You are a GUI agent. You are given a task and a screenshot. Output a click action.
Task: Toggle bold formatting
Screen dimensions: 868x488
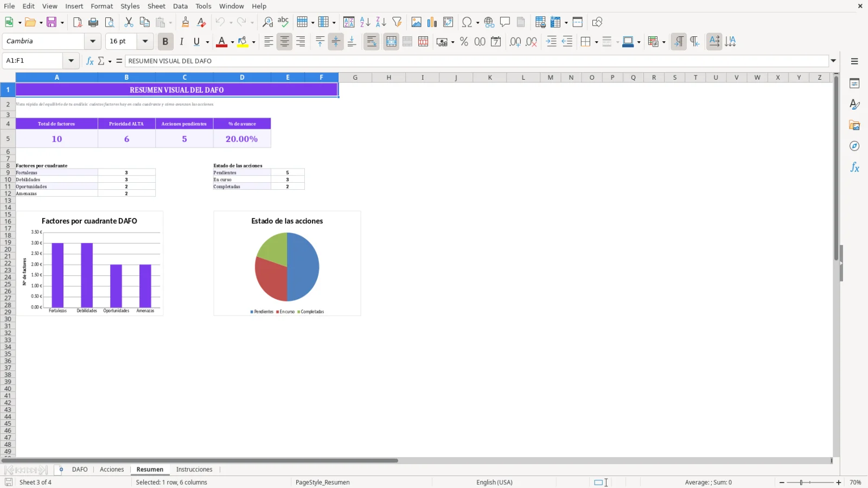coord(165,42)
